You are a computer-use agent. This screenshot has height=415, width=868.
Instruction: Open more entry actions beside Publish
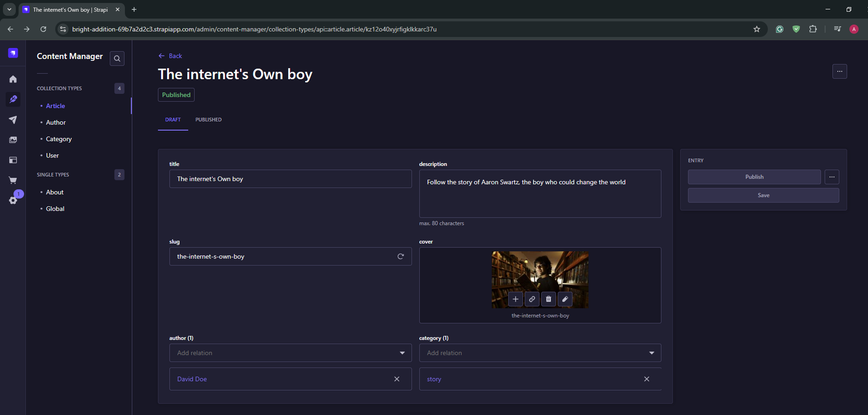pos(832,177)
